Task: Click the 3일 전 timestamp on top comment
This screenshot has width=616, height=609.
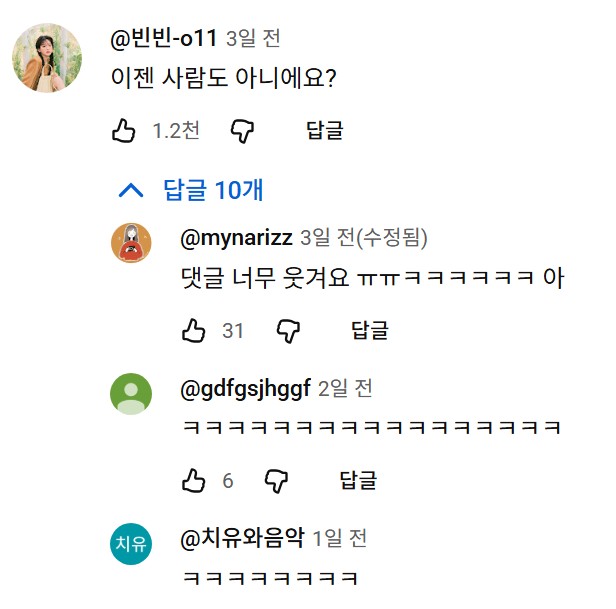Action: (x=255, y=40)
